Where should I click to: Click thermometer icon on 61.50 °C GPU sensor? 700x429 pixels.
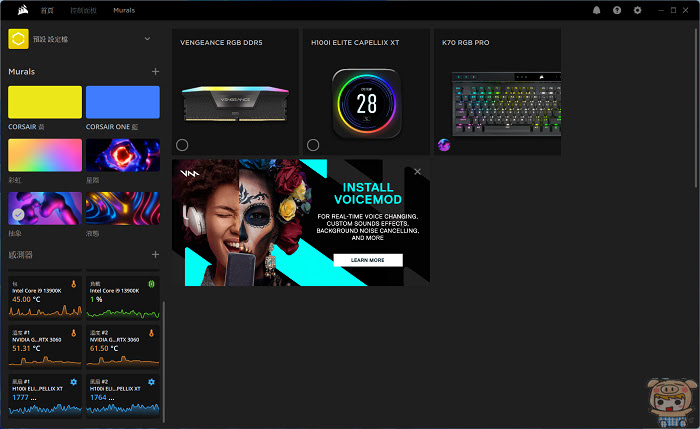click(151, 333)
